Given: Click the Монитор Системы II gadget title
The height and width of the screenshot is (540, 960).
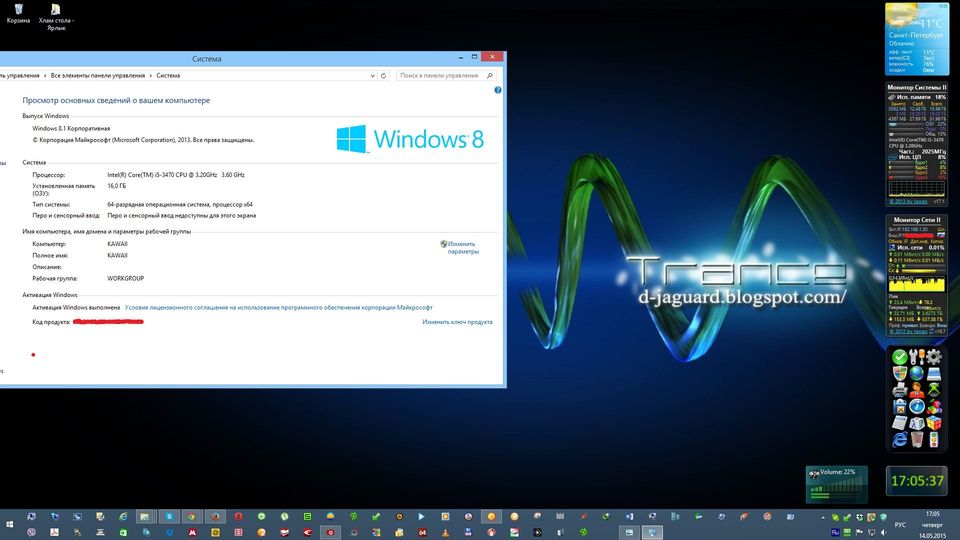Looking at the screenshot, I should coord(917,88).
